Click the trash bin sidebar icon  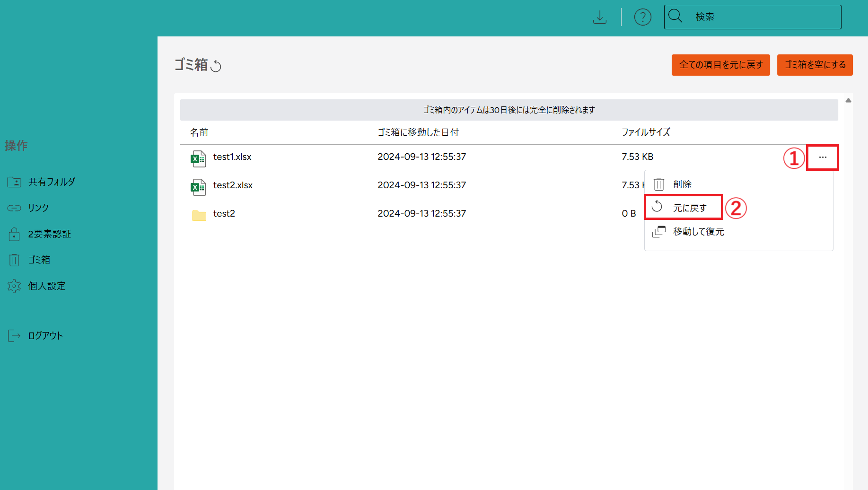14,260
